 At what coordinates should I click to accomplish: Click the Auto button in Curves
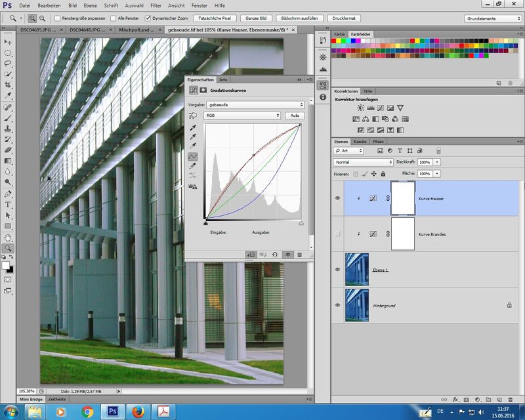click(x=295, y=115)
